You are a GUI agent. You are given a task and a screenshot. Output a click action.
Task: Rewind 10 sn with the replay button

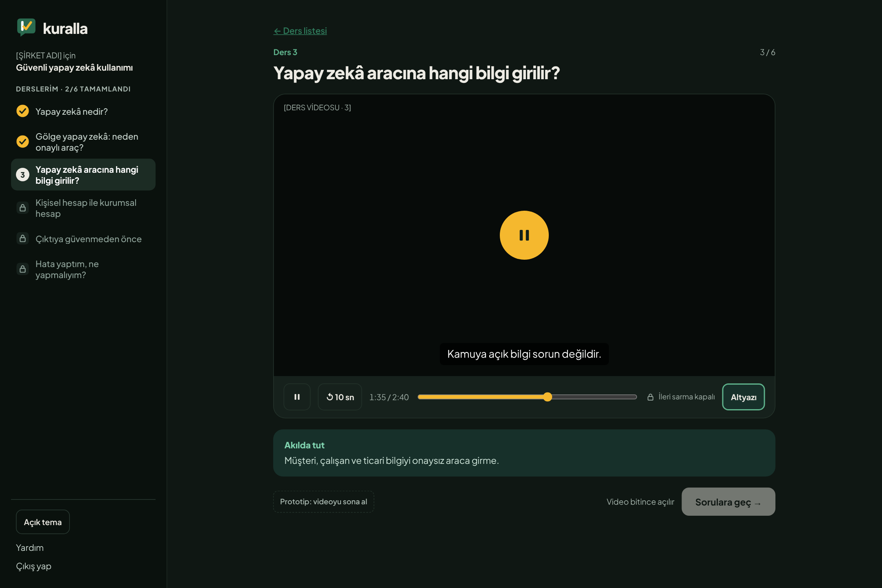pyautogui.click(x=340, y=397)
